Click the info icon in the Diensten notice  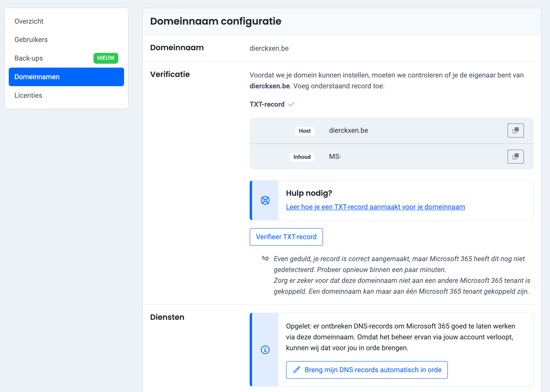(265, 350)
